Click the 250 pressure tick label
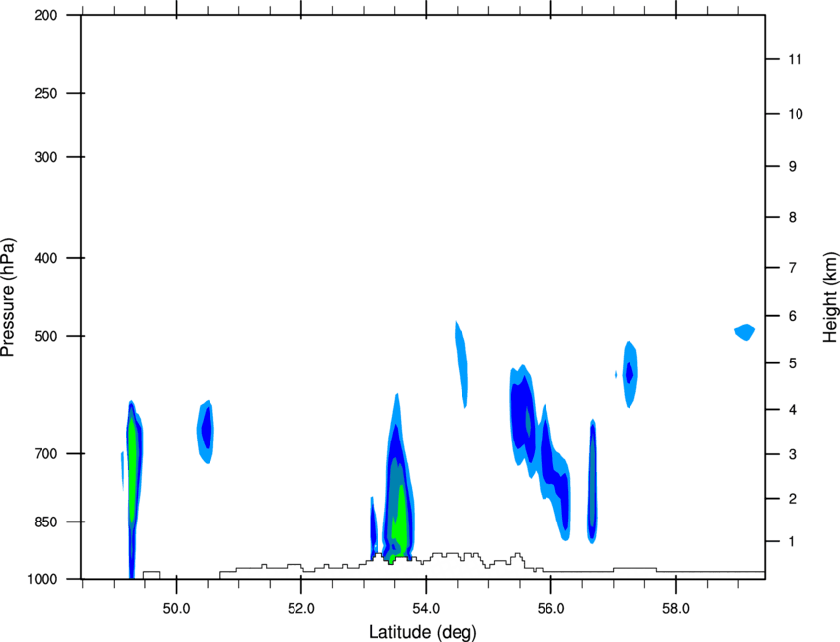 (x=45, y=93)
